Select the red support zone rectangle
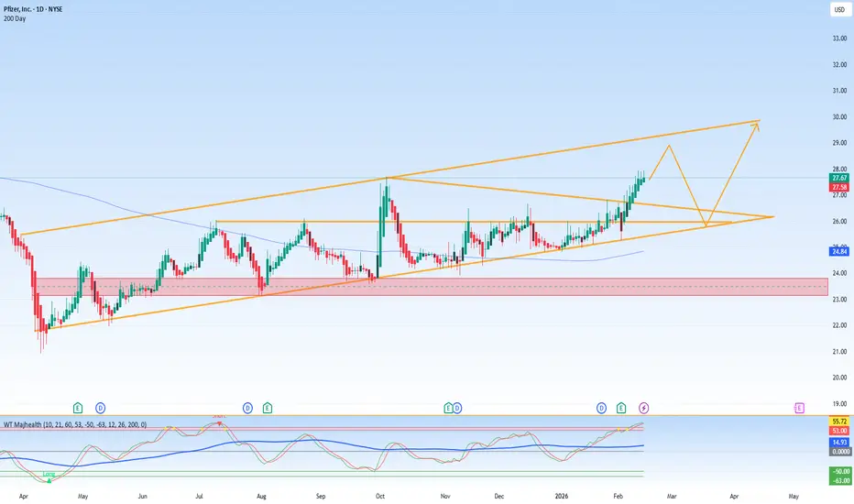The image size is (854, 504). click(x=432, y=287)
